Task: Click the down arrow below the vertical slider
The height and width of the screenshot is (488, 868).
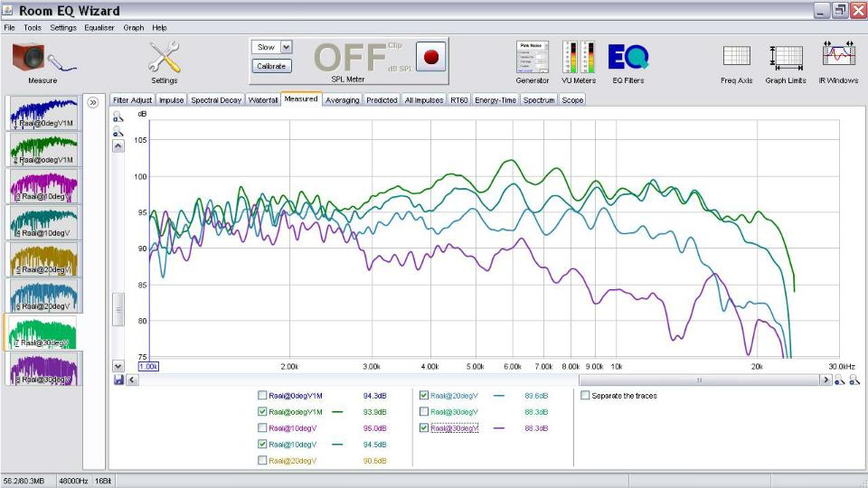Action: (118, 366)
